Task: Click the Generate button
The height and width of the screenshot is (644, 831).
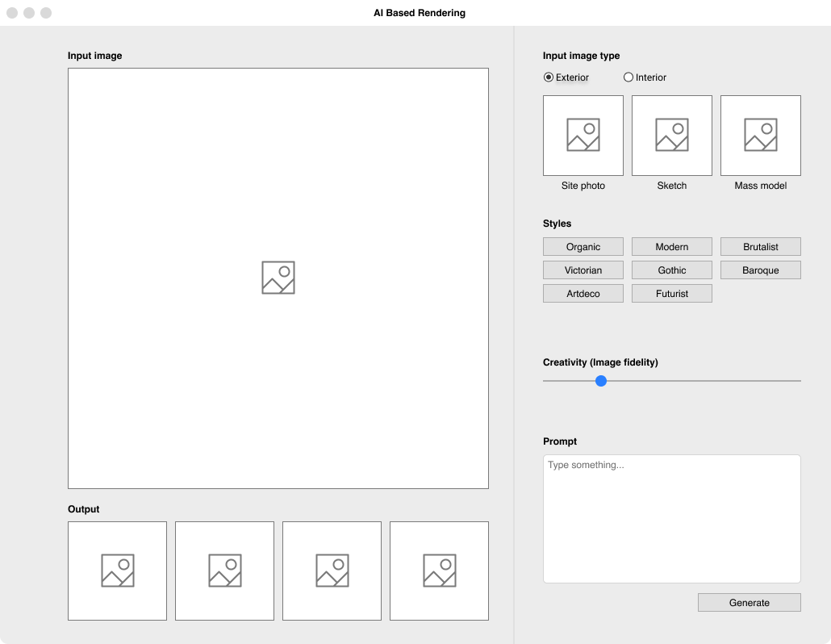Action: (x=750, y=603)
